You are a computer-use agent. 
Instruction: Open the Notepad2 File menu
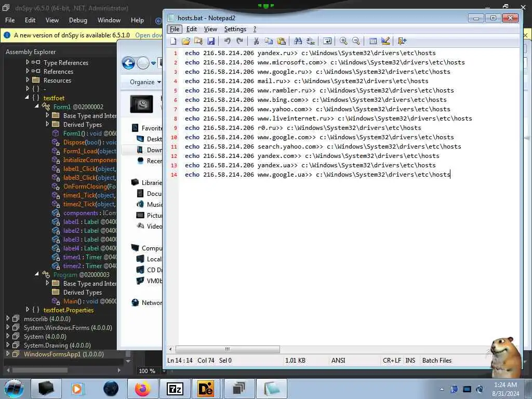pos(175,29)
